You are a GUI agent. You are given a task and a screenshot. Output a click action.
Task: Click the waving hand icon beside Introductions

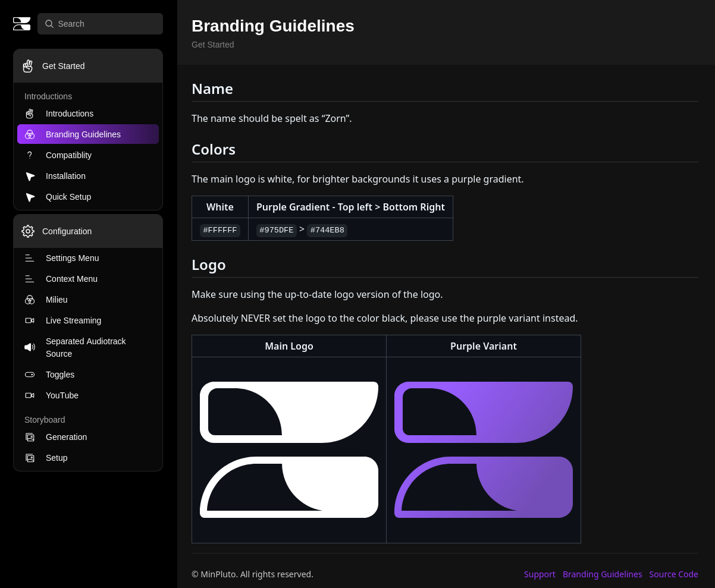(30, 114)
